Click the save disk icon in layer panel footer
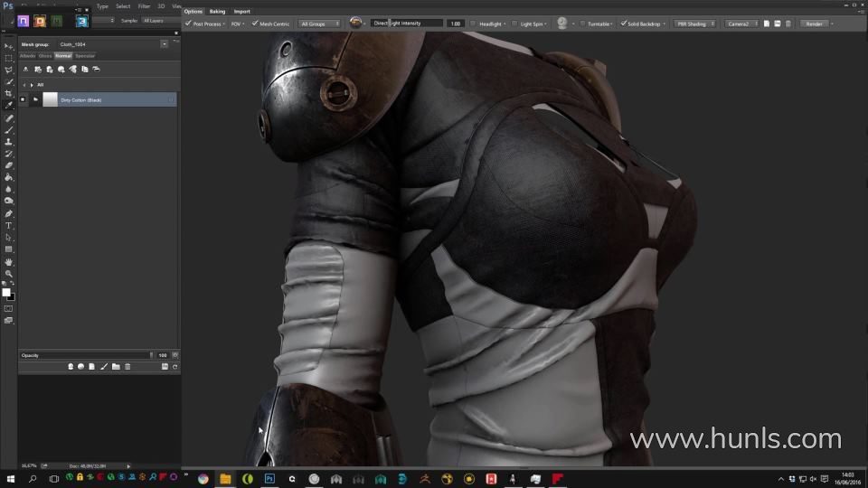868x488 pixels. point(165,366)
